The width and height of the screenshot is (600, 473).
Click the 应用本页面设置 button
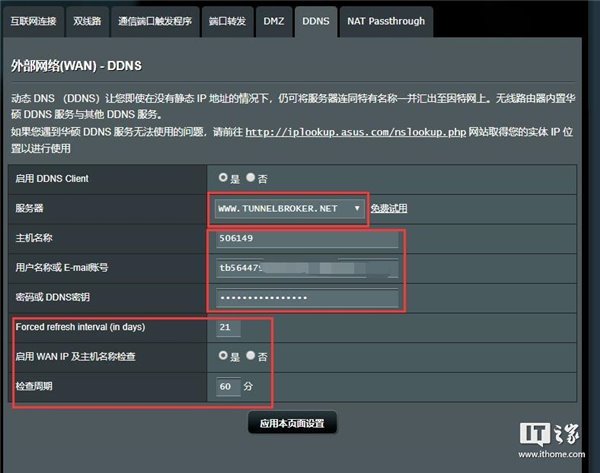point(292,423)
